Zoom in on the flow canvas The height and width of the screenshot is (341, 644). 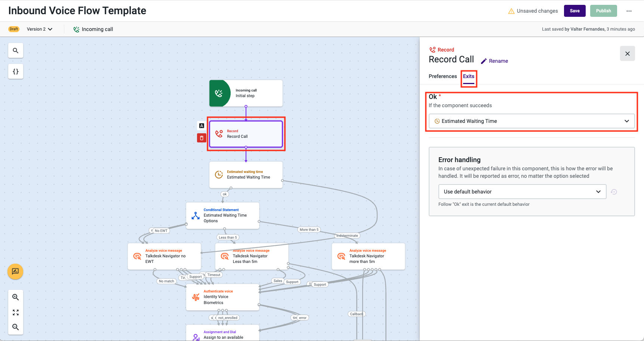[16, 297]
